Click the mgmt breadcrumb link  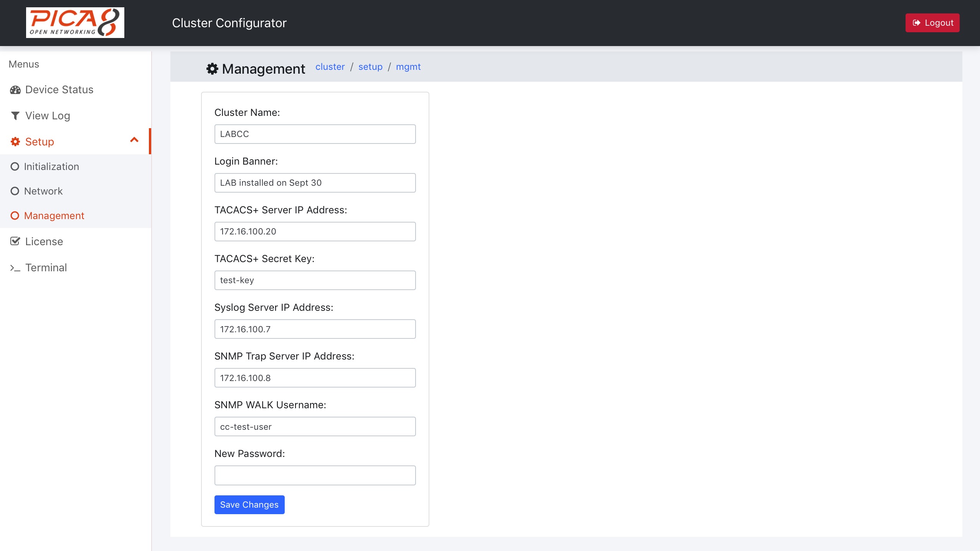coord(408,67)
